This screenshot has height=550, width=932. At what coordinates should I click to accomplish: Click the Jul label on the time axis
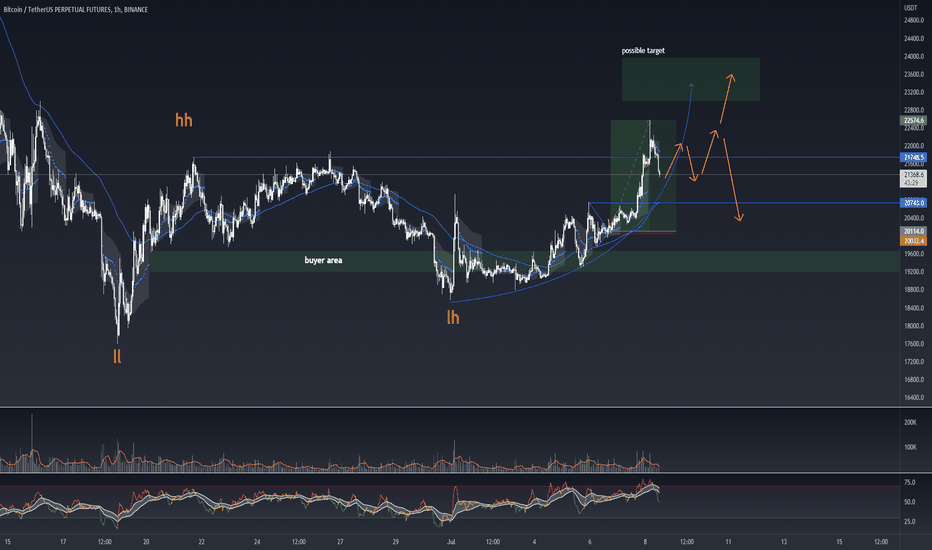tap(451, 542)
